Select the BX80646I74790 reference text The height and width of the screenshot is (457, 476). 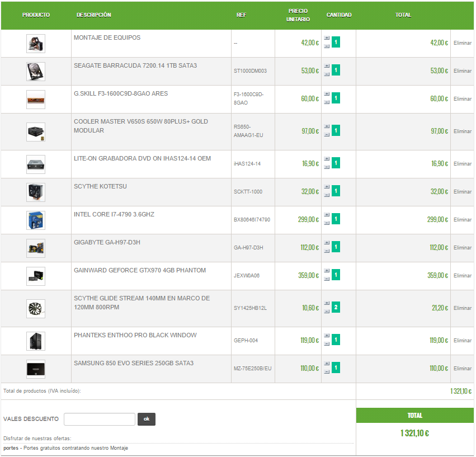click(252, 220)
